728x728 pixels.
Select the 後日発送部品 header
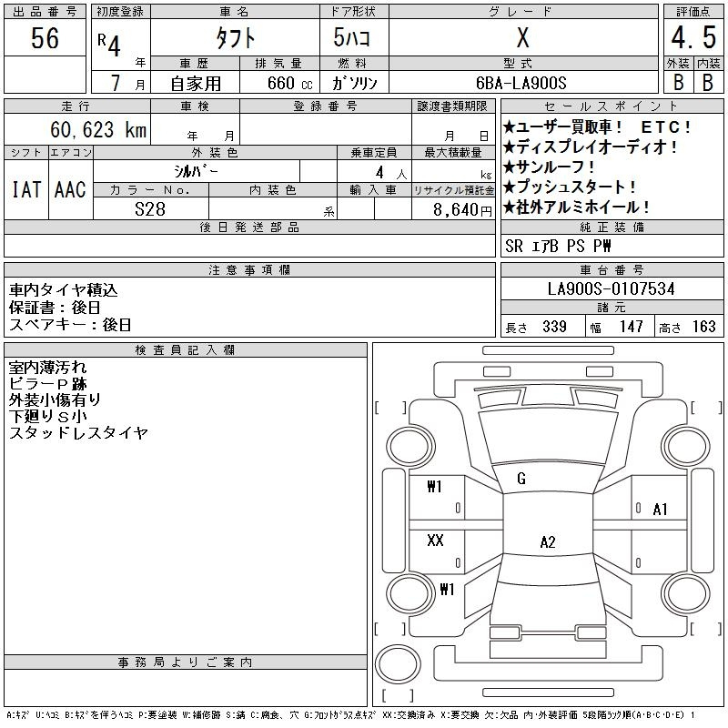(249, 227)
